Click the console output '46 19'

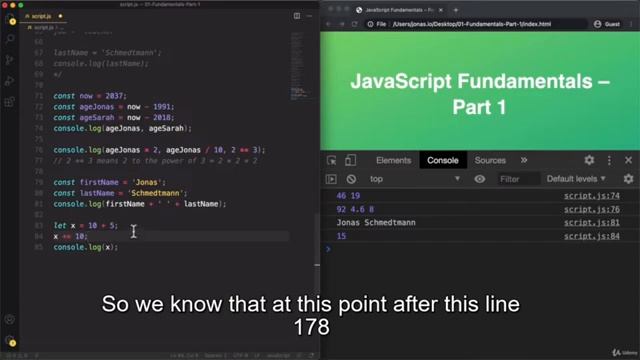point(348,196)
